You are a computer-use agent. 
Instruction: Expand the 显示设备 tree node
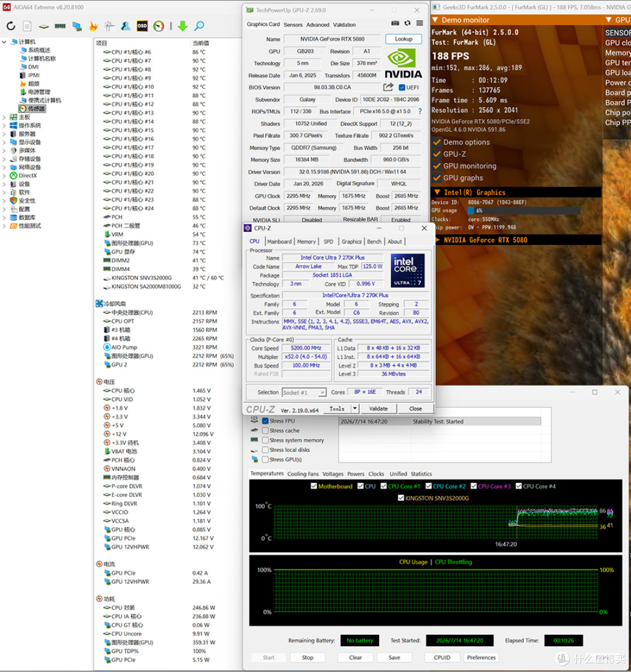tap(4, 142)
